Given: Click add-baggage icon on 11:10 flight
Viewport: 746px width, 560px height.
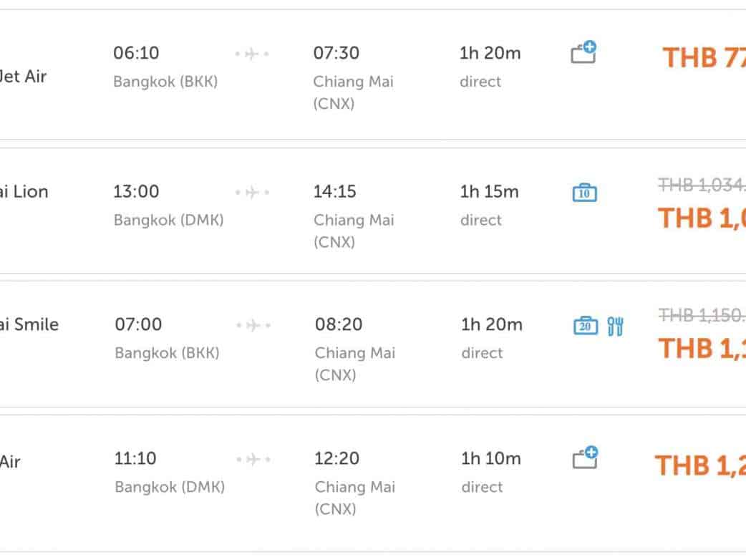Looking at the screenshot, I should click(x=585, y=458).
